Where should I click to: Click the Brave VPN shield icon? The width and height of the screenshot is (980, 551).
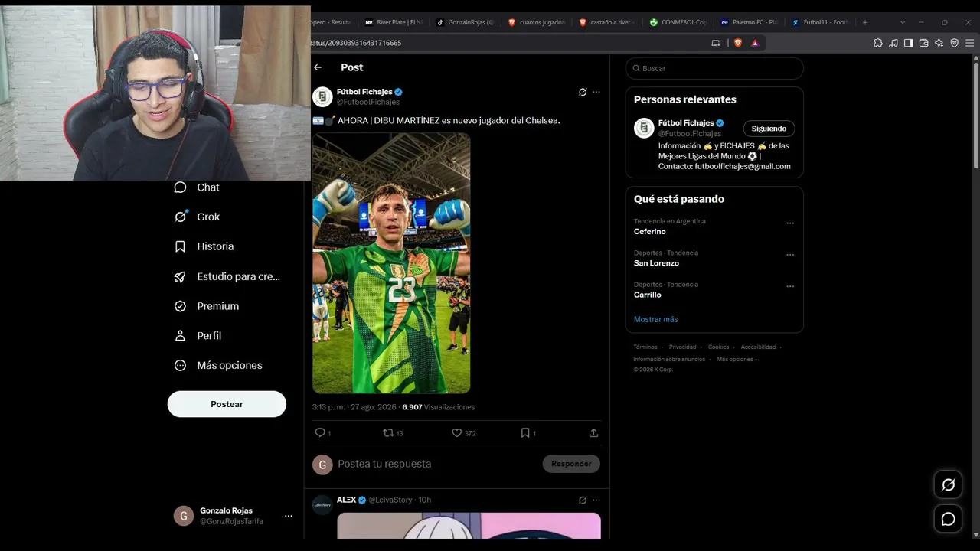click(x=954, y=43)
